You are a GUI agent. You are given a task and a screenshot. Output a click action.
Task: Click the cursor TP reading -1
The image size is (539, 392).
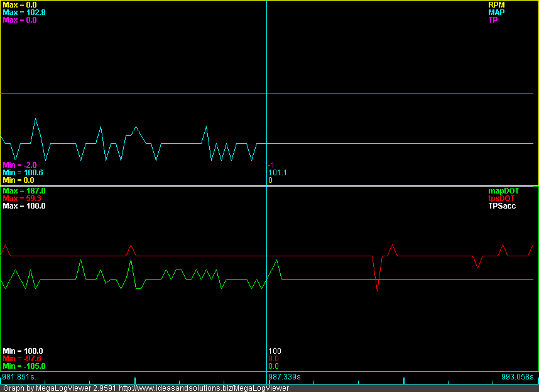[x=271, y=165]
